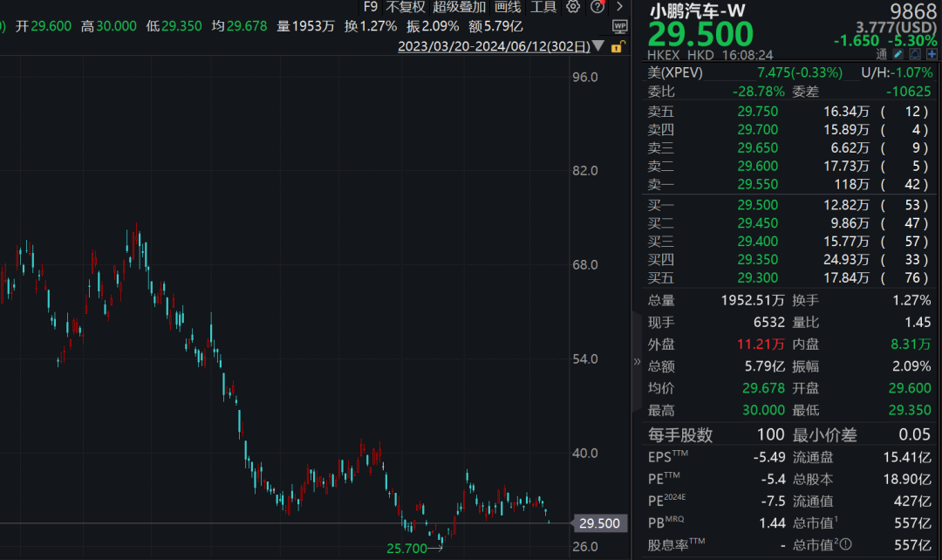942x560 pixels.
Task: Click the 量比 value 1.45
Action: tap(918, 322)
